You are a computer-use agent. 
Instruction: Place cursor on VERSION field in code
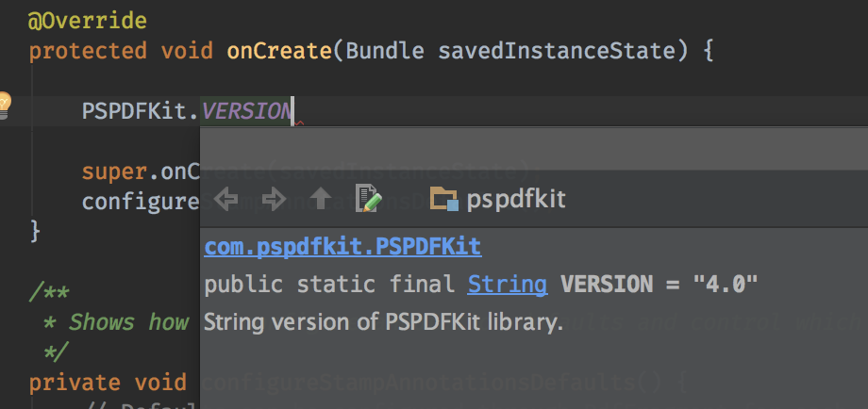246,110
